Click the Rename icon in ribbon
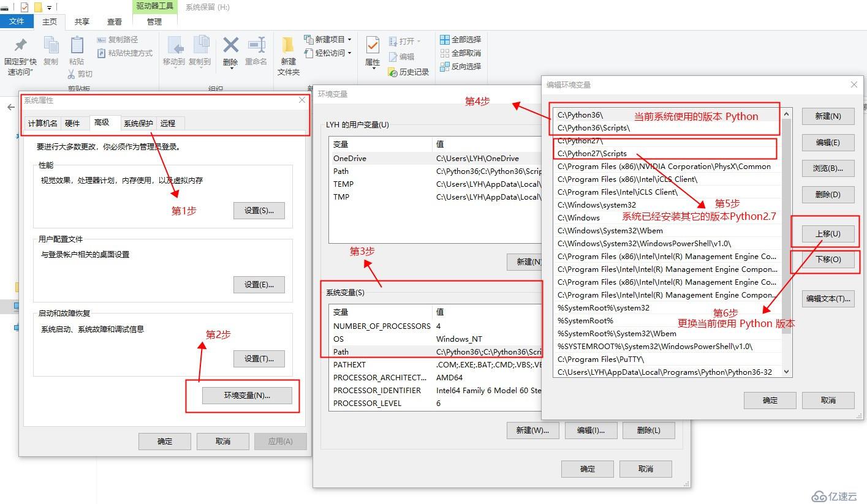867x504 pixels. 256,45
